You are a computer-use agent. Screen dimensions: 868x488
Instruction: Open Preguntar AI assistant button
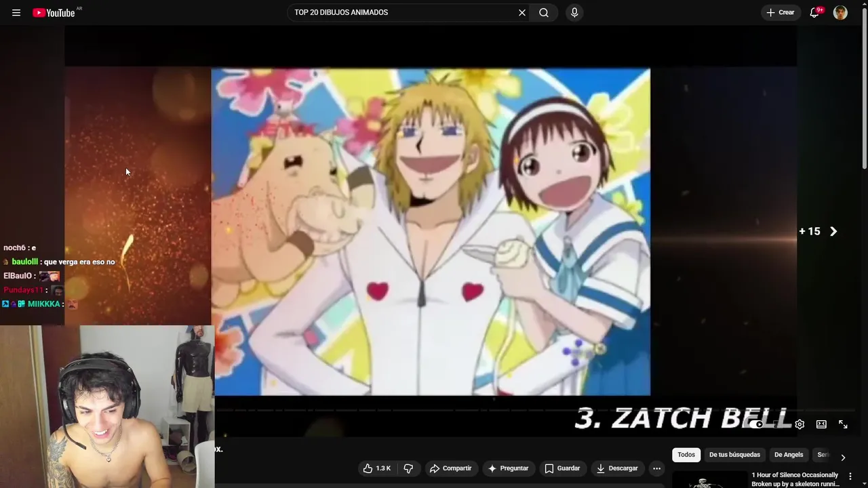pyautogui.click(x=508, y=468)
